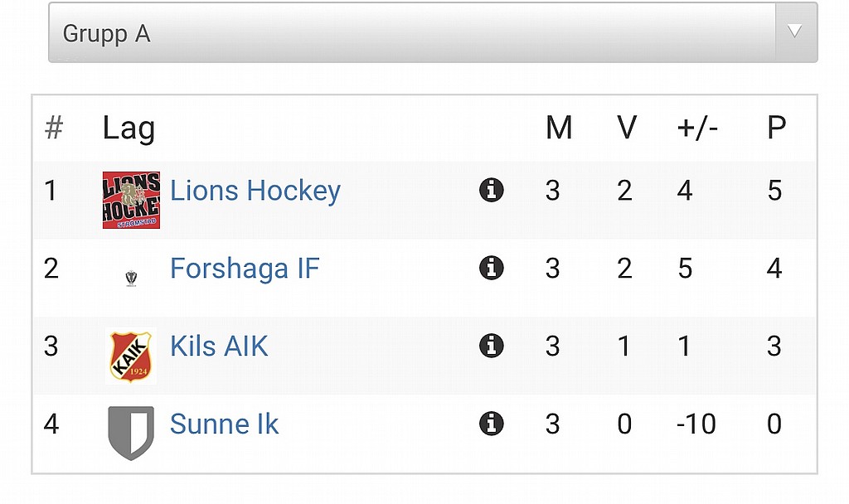Open the Lions Hockey team link
The image size is (849, 504).
tap(255, 191)
